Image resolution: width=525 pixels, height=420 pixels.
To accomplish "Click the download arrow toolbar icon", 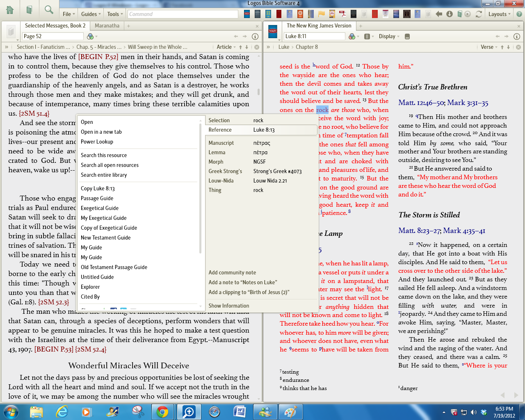I will 450,14.
